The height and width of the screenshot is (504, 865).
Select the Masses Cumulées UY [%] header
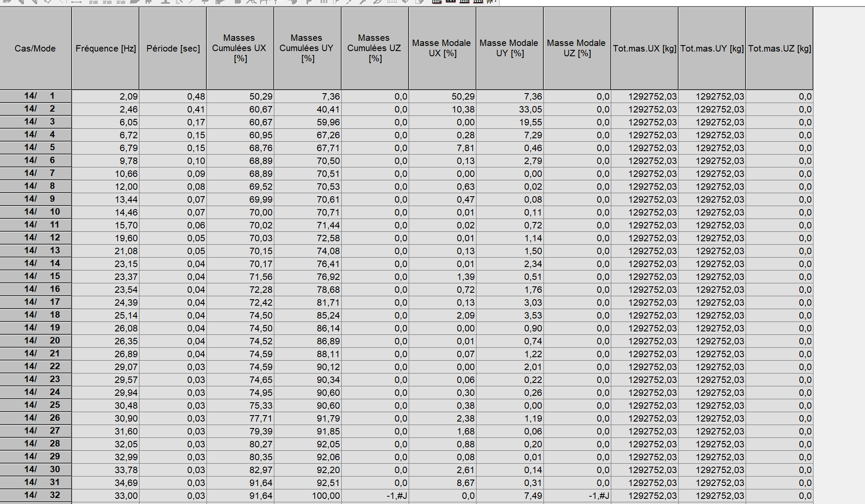(x=308, y=49)
